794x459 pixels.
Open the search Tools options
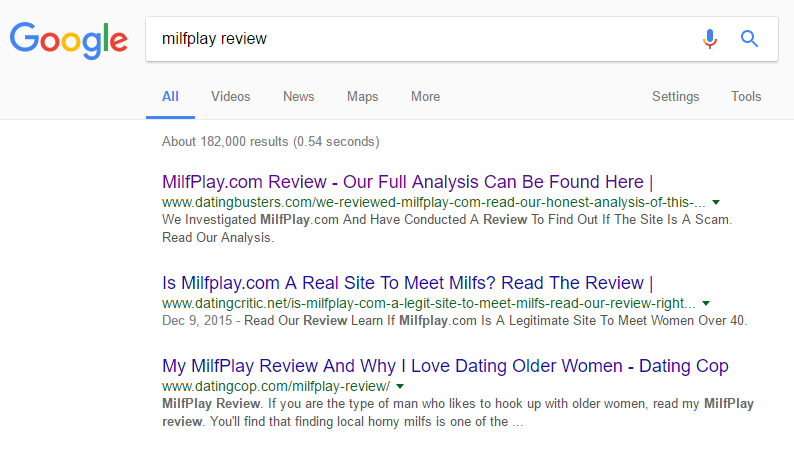[x=746, y=96]
